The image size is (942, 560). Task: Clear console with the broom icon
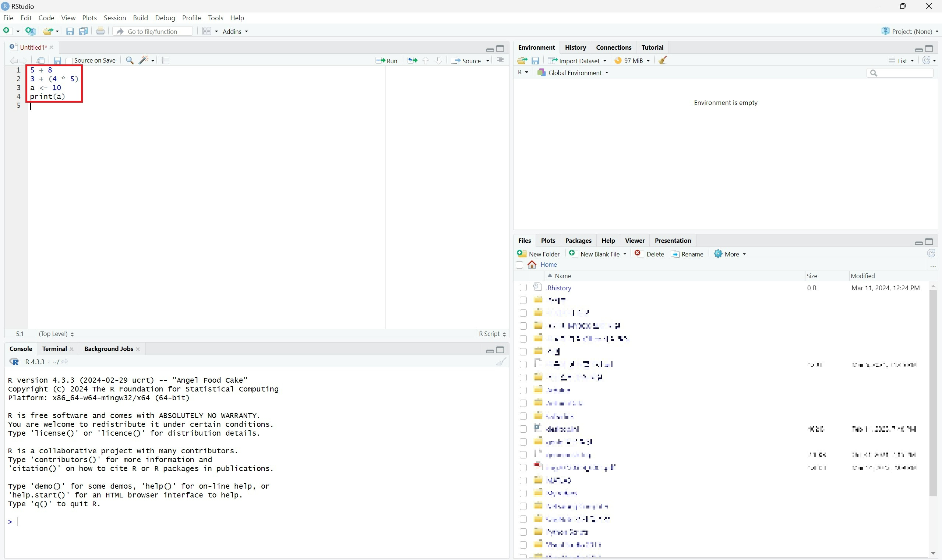501,362
